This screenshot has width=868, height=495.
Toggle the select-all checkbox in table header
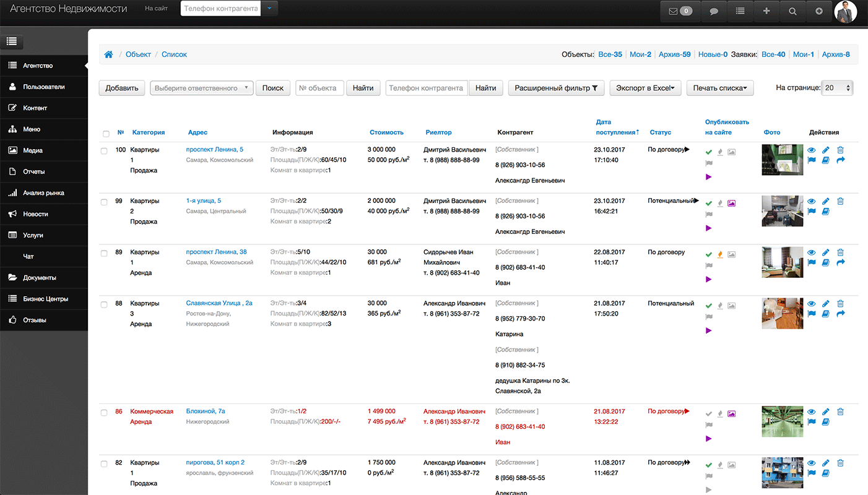pos(106,134)
